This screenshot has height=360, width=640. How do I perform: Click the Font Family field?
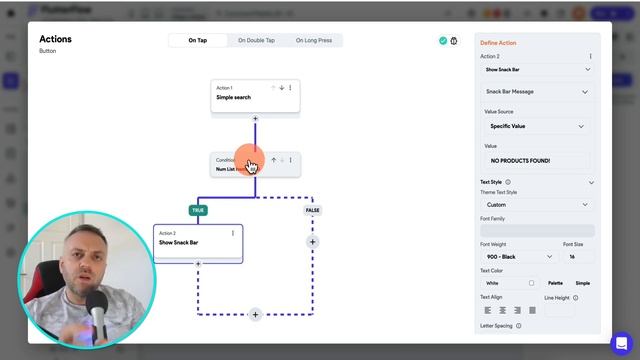(x=537, y=231)
